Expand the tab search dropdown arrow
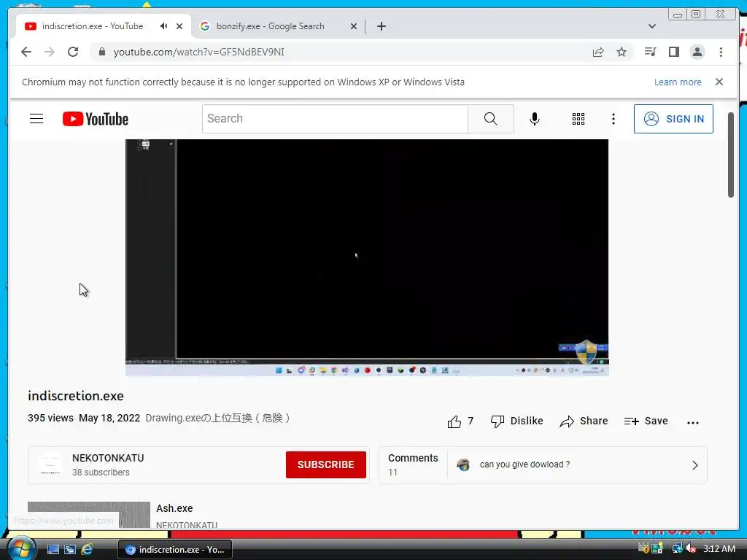Screen dimensions: 747x560 tap(651, 26)
